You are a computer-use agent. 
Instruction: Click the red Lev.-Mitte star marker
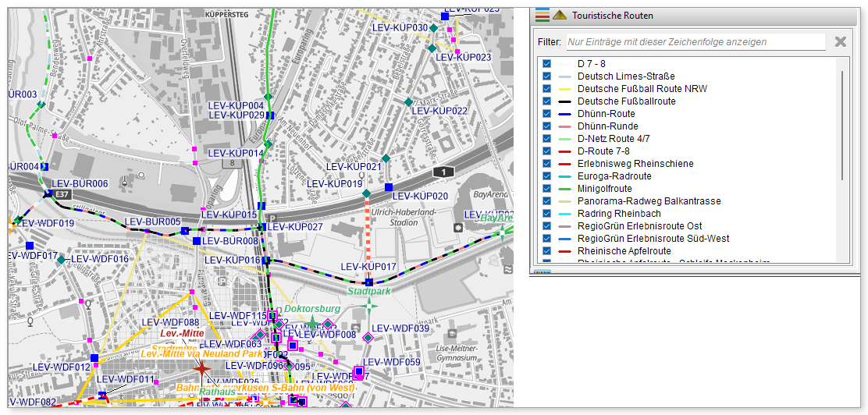point(201,367)
